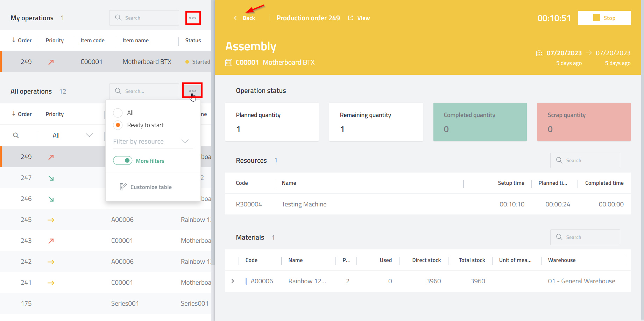Click the Customize table pencil icon

123,187
